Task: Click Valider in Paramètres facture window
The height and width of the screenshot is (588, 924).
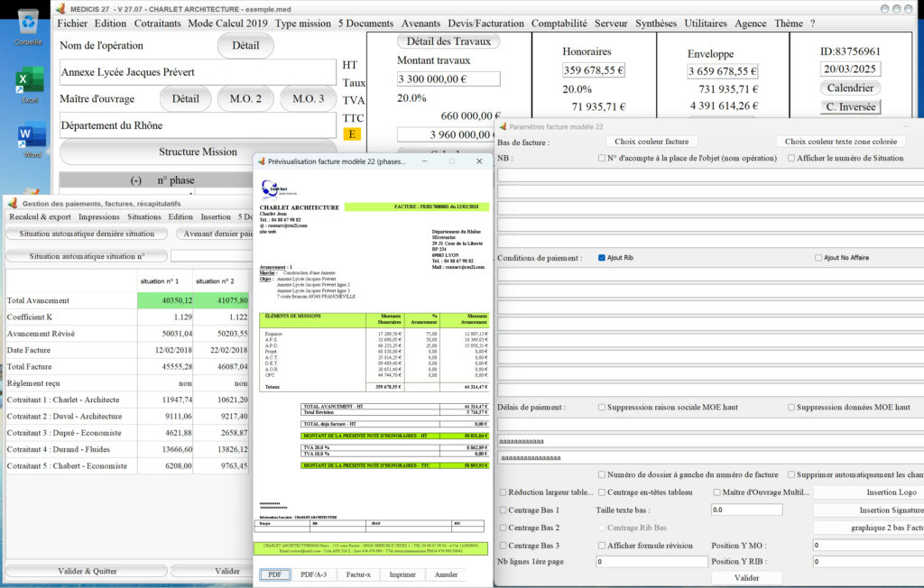Action: tap(746, 578)
